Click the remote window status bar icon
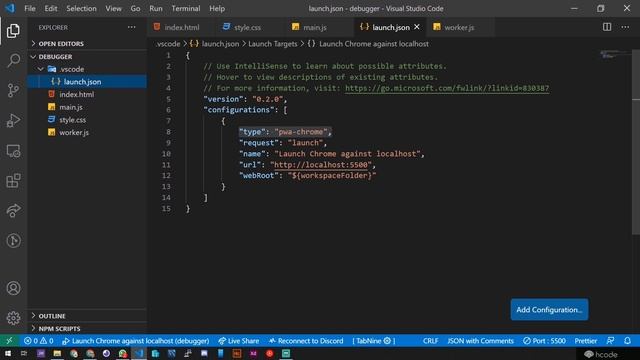Screen dimensions: 640x360 9,341
